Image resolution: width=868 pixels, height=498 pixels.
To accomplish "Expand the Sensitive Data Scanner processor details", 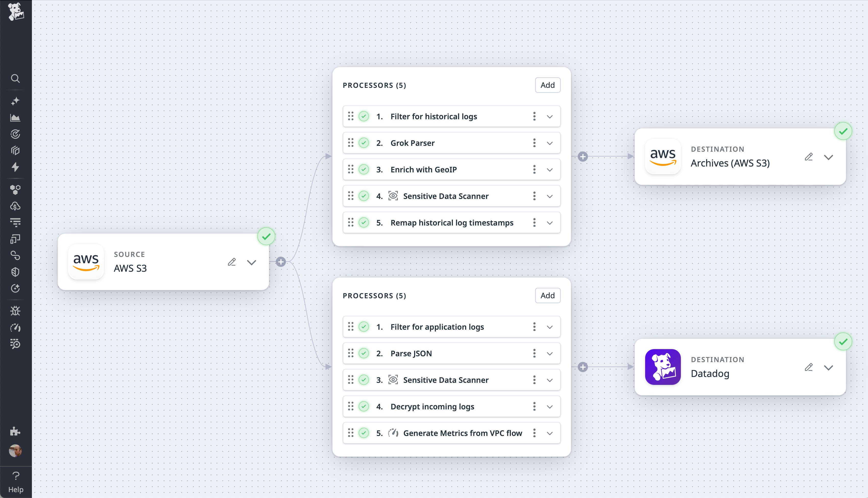I will point(550,196).
